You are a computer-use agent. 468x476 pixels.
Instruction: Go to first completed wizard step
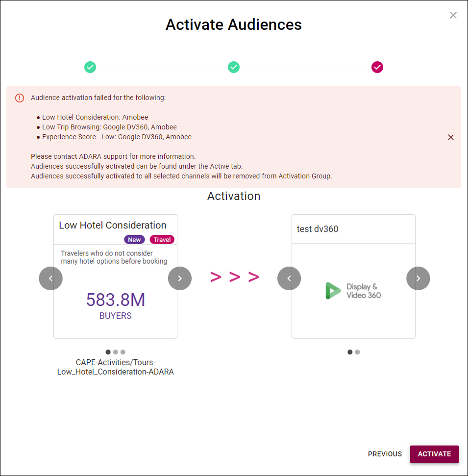coord(90,67)
